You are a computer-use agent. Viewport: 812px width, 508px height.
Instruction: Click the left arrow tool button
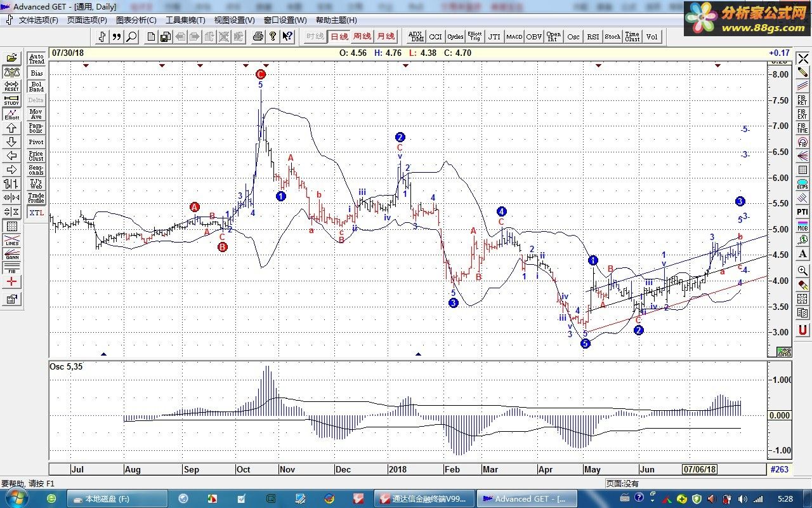point(11,156)
